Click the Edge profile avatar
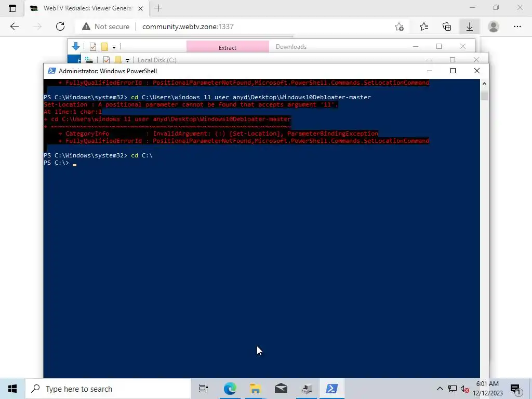The height and width of the screenshot is (399, 532). pyautogui.click(x=494, y=26)
